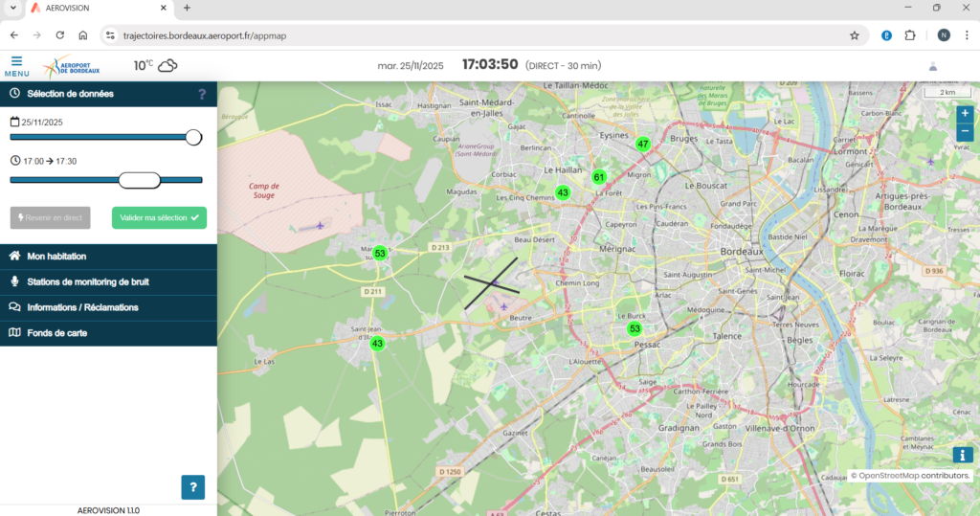This screenshot has width=980, height=516.
Task: Click the Aéroport de Bordeaux logo
Action: coord(70,66)
